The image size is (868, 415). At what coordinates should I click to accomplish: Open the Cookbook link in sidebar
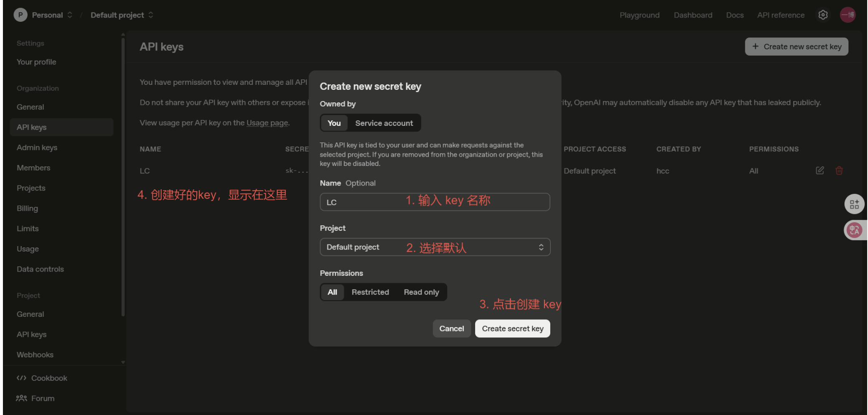coord(42,378)
